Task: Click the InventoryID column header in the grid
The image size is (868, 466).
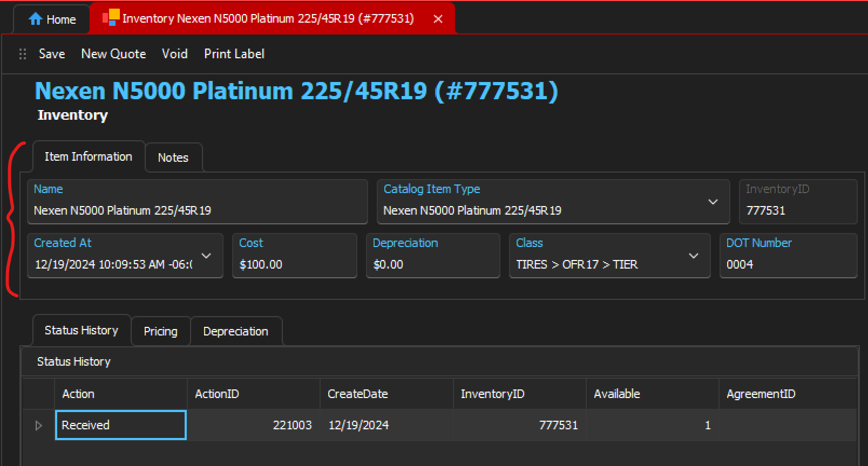Action: click(x=520, y=394)
